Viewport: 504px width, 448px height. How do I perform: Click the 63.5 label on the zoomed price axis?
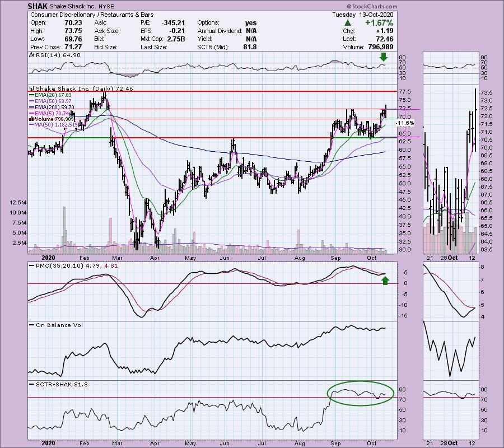pos(487,250)
